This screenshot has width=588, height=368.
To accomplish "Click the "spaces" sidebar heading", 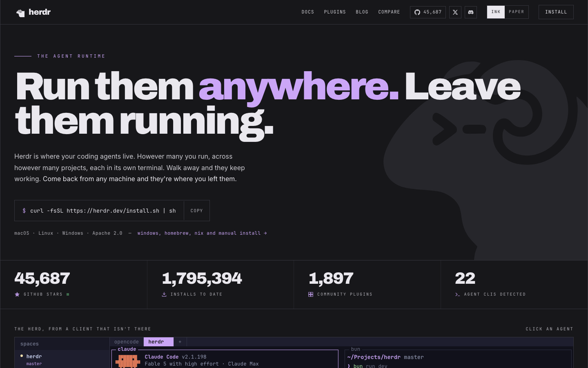I will pyautogui.click(x=29, y=344).
